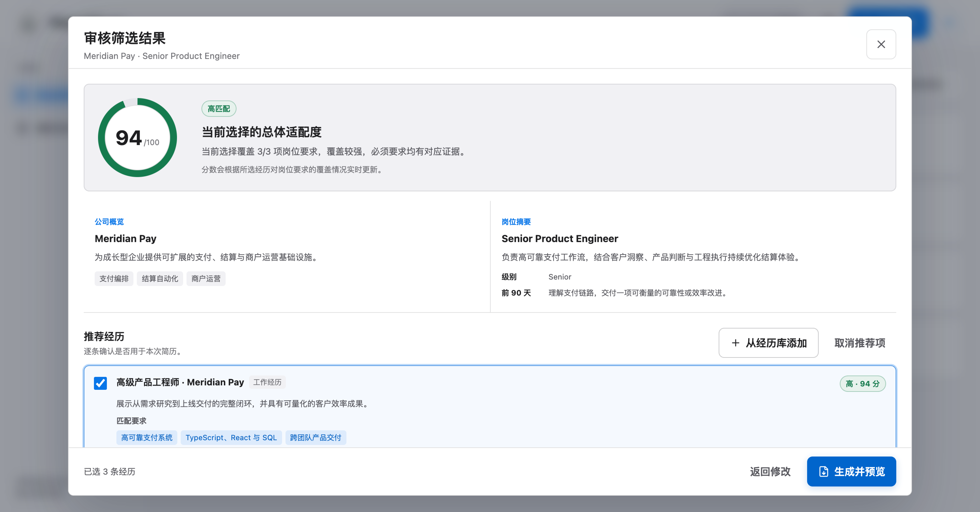Image resolution: width=980 pixels, height=512 pixels.
Task: Click the 跨团队产品交付 chip
Action: coord(315,437)
